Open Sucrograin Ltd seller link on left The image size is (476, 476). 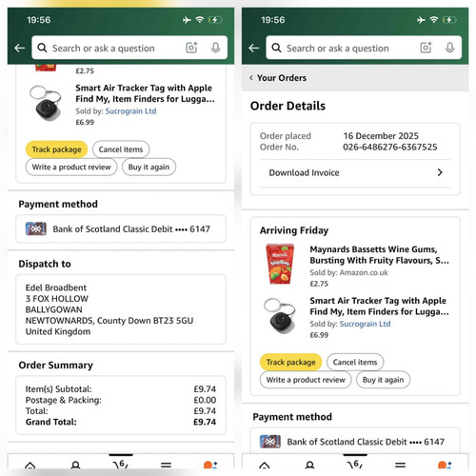coord(130,111)
